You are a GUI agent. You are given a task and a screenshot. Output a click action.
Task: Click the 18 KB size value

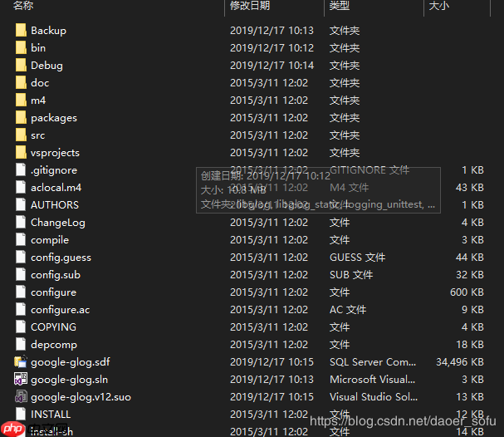(470, 345)
